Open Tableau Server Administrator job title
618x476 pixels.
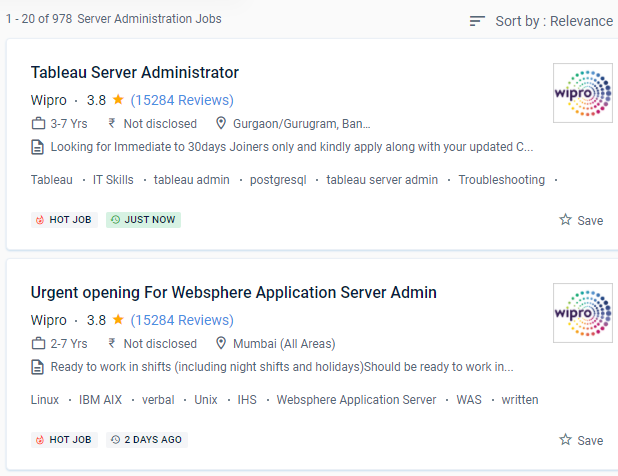[135, 72]
